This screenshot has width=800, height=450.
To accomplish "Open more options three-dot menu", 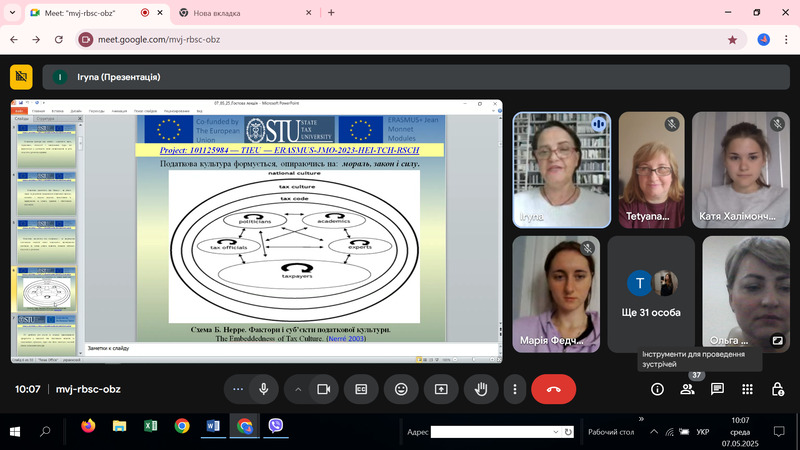I will click(515, 389).
